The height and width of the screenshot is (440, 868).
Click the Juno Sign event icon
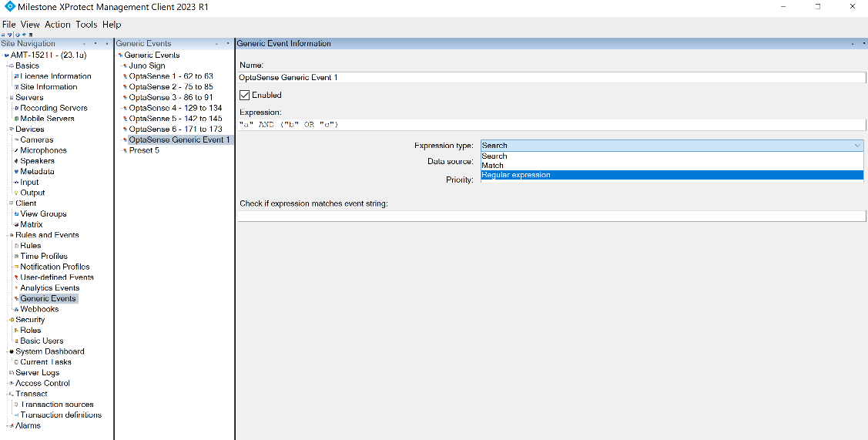point(126,66)
